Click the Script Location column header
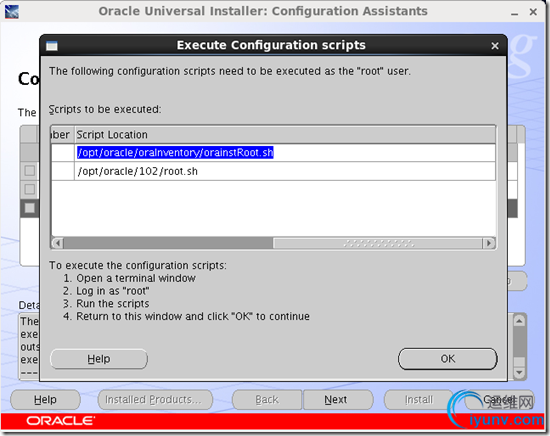 click(284, 135)
